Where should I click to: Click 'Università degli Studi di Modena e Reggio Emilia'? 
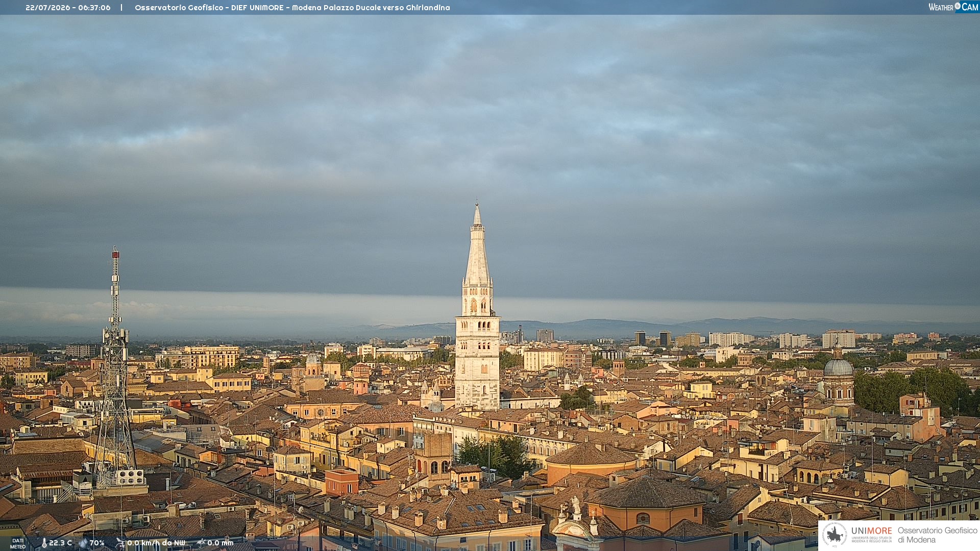point(872,539)
